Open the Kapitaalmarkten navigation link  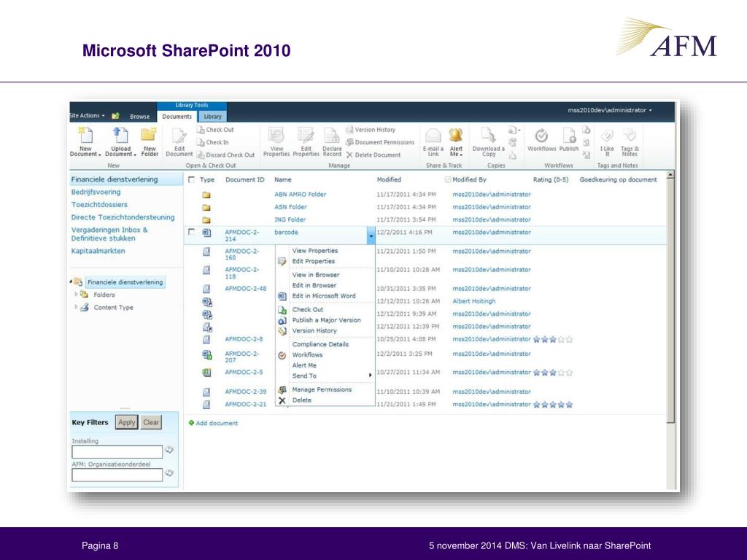(98, 251)
